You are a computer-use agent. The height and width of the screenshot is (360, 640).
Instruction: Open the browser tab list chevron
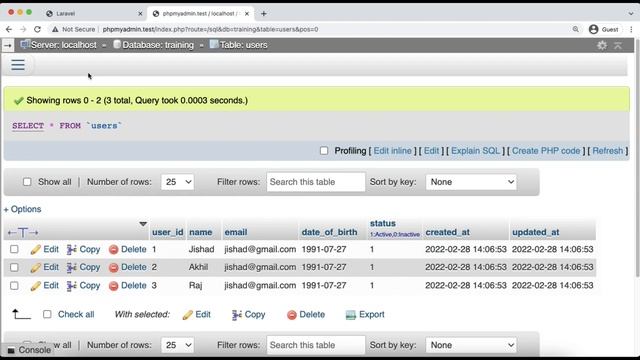[x=631, y=13]
